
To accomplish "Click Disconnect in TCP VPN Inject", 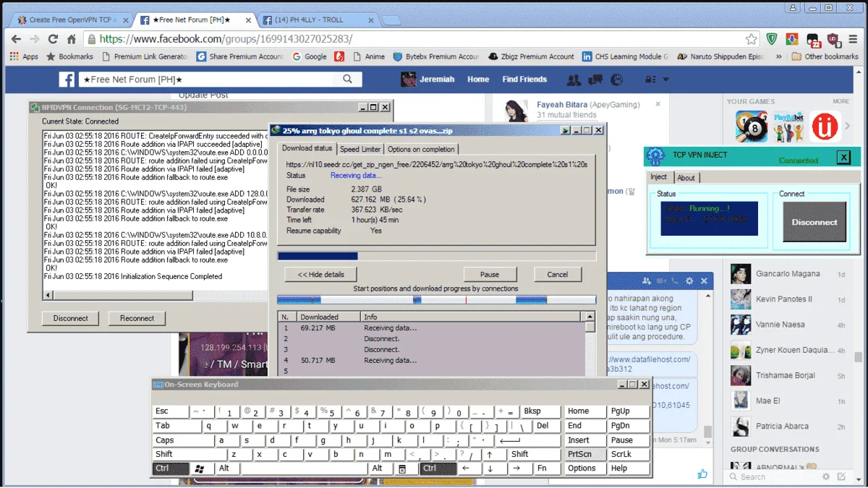I will tap(814, 222).
